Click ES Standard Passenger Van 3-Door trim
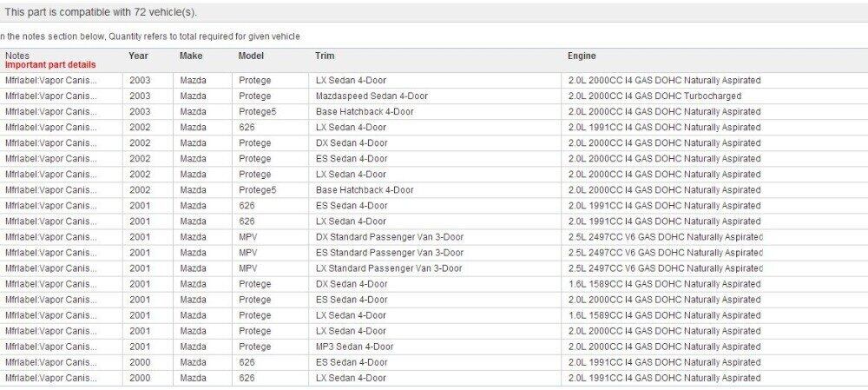The image size is (868, 390). click(x=389, y=253)
